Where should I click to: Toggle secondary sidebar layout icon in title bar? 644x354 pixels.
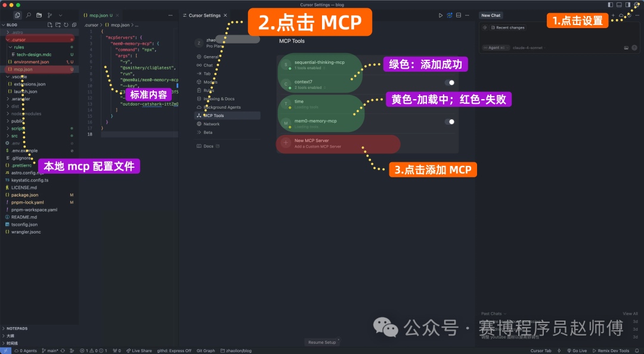click(x=627, y=5)
